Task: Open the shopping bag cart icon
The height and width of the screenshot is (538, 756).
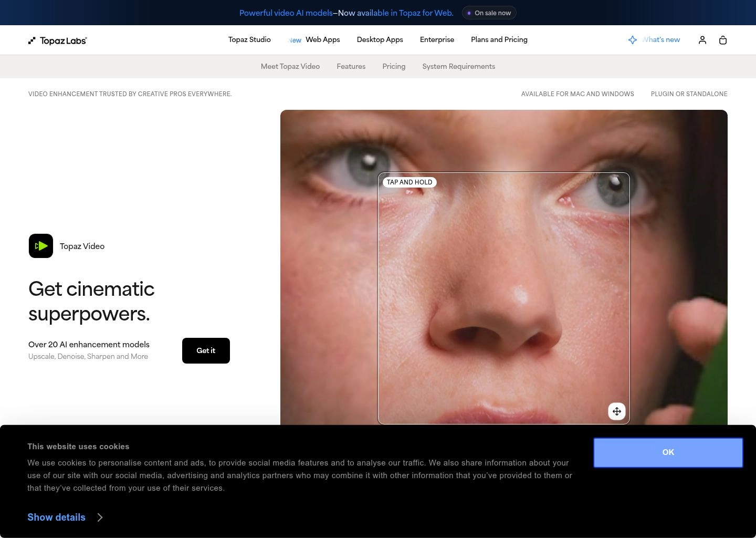Action: [x=723, y=40]
